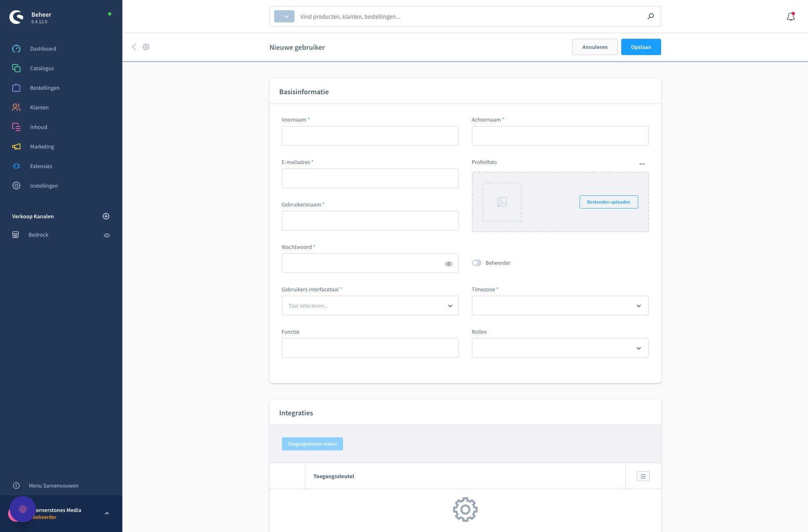The width and height of the screenshot is (808, 532).
Task: Focus the Gebruikersnaam input field
Action: coord(370,221)
